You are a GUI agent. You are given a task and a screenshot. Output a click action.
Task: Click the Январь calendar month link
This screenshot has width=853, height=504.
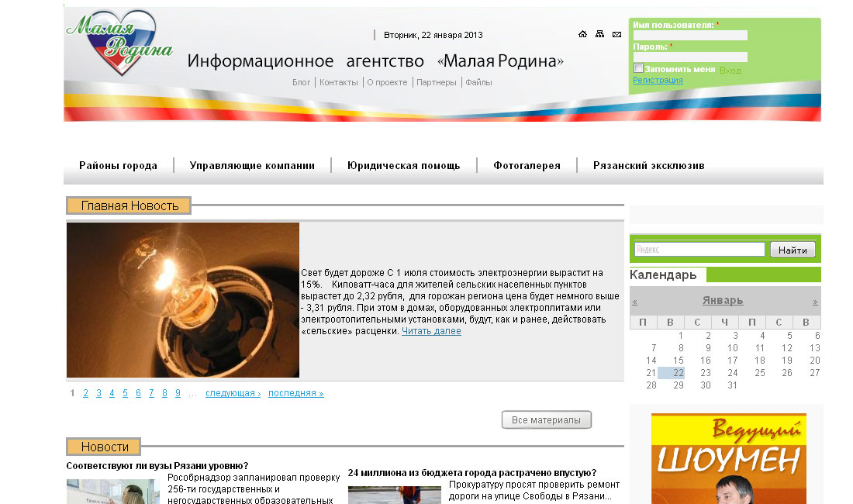723,300
